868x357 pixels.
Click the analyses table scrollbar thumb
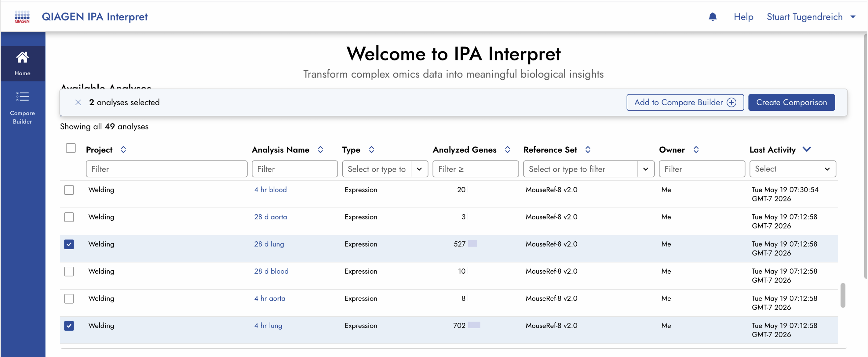click(x=843, y=295)
